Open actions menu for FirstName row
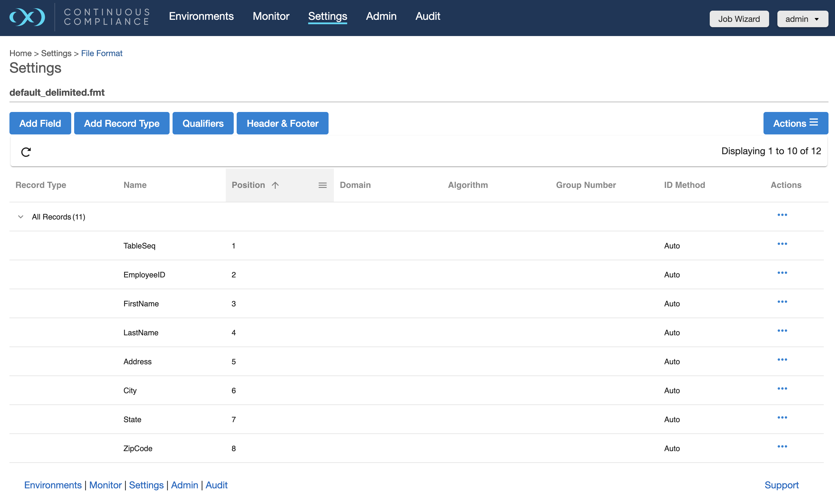The height and width of the screenshot is (504, 835). coord(782,302)
